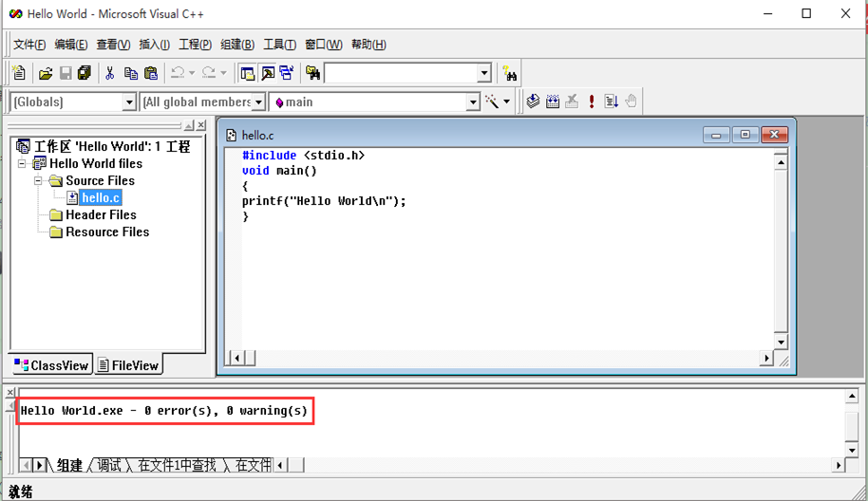Click the Search binoculars icon
The height and width of the screenshot is (501, 868).
pos(510,73)
